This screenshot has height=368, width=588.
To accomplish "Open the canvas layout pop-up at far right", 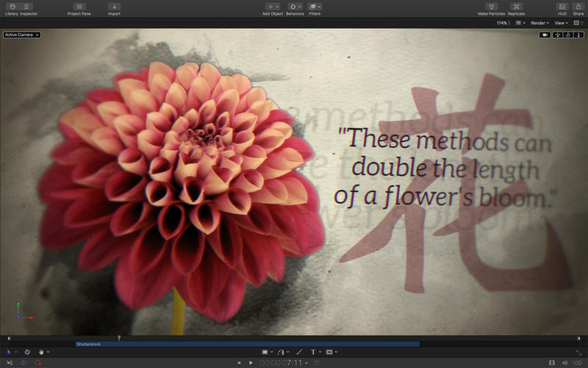I will (x=578, y=23).
